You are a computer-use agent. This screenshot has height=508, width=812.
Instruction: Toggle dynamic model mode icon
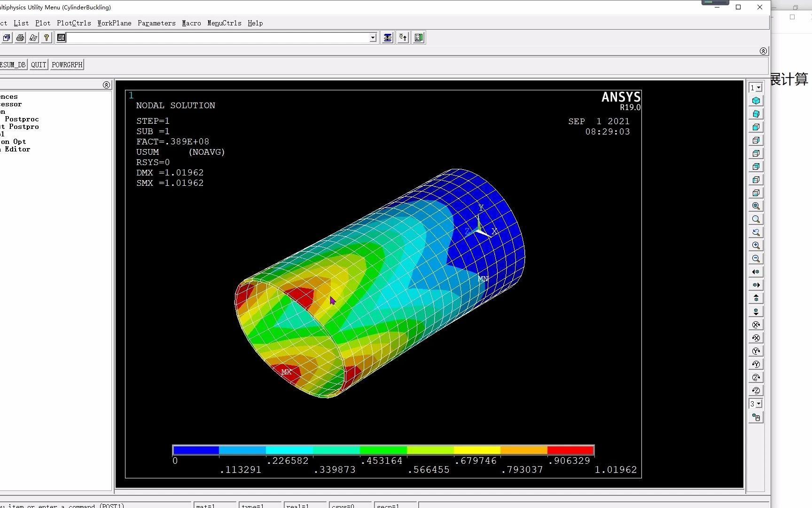(x=756, y=417)
